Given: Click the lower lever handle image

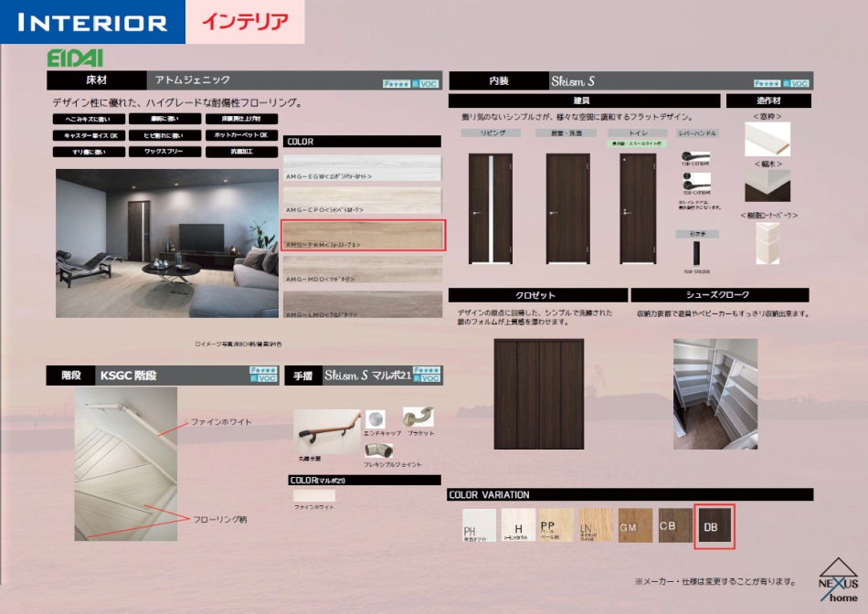Looking at the screenshot, I should [x=696, y=182].
